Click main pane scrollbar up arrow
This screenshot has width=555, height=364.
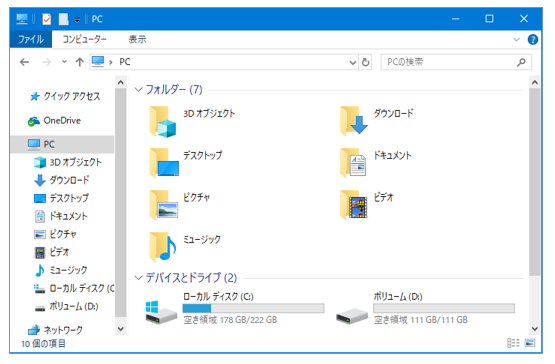pos(535,83)
